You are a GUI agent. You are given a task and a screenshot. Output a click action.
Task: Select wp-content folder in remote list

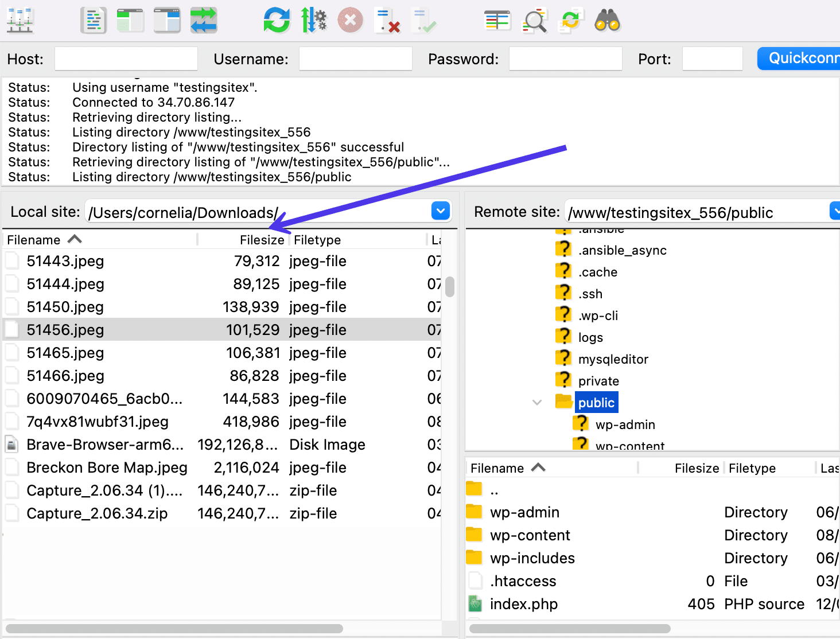tap(530, 535)
